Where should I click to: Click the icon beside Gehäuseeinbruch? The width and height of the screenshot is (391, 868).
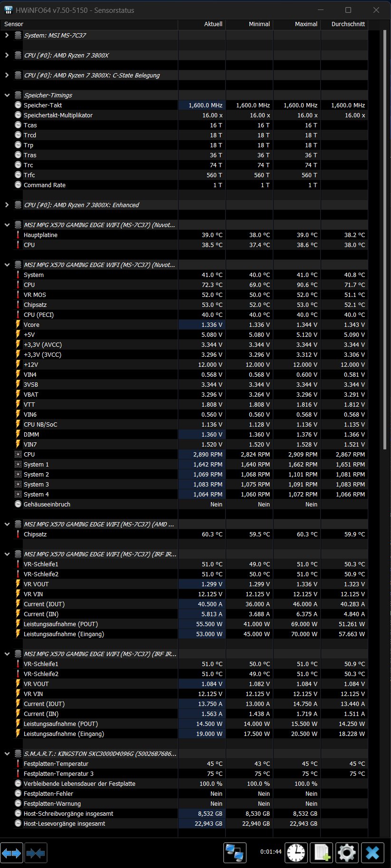click(x=18, y=504)
